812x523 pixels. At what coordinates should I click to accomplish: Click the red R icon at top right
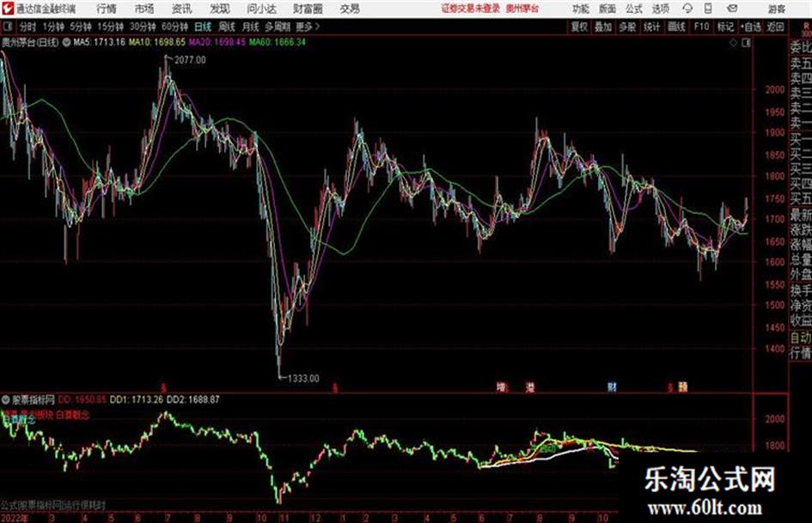tap(806, 27)
